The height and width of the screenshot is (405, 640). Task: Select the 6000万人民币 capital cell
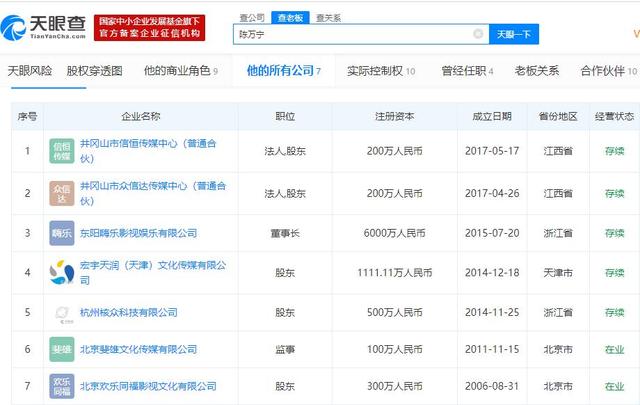(395, 233)
